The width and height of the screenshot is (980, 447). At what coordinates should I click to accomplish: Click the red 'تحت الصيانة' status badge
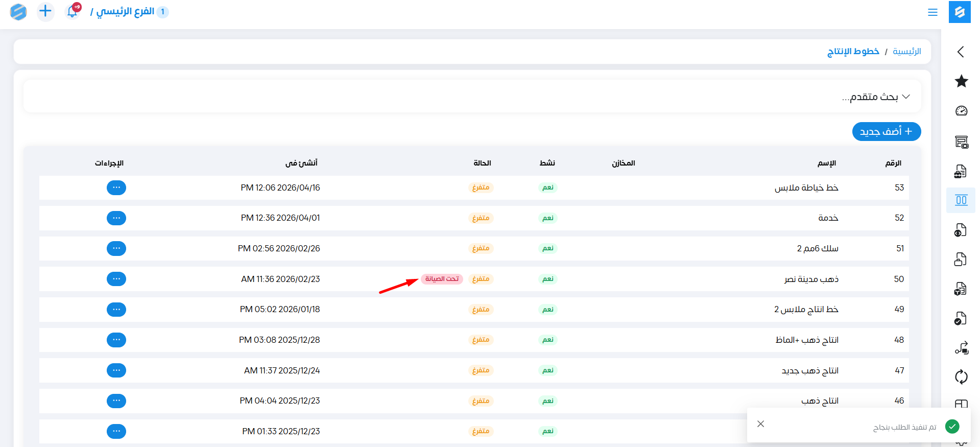[x=442, y=279]
